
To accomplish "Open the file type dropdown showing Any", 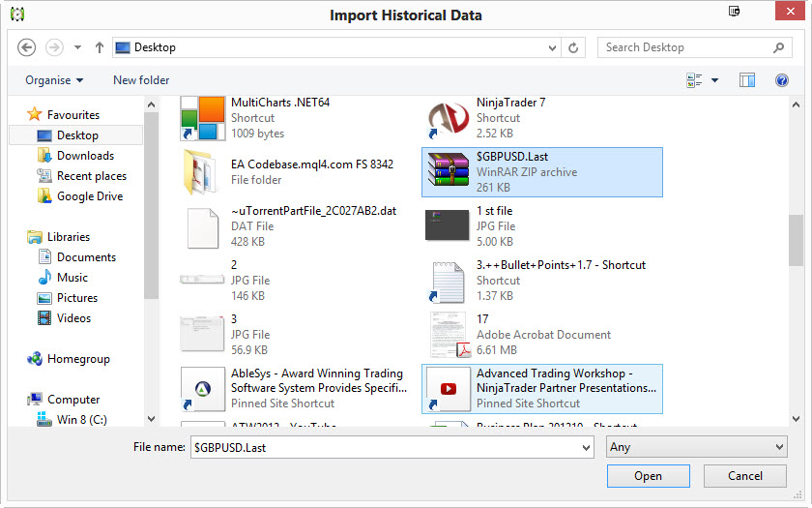I will coord(696,447).
